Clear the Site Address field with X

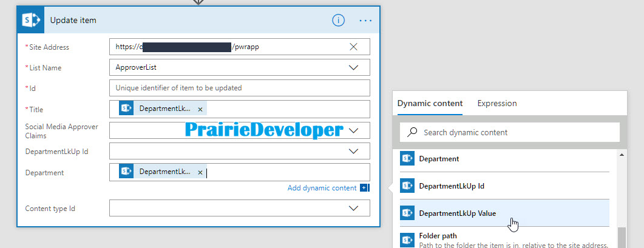click(x=353, y=47)
